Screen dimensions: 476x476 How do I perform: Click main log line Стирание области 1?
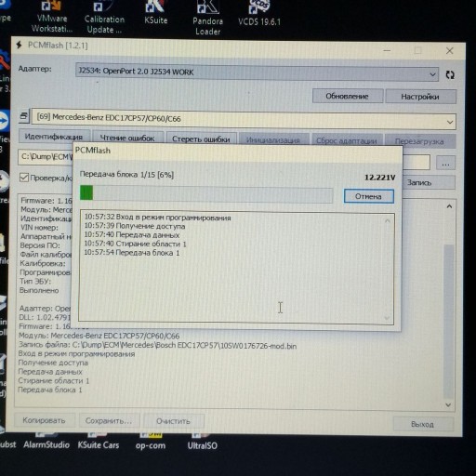point(54,380)
